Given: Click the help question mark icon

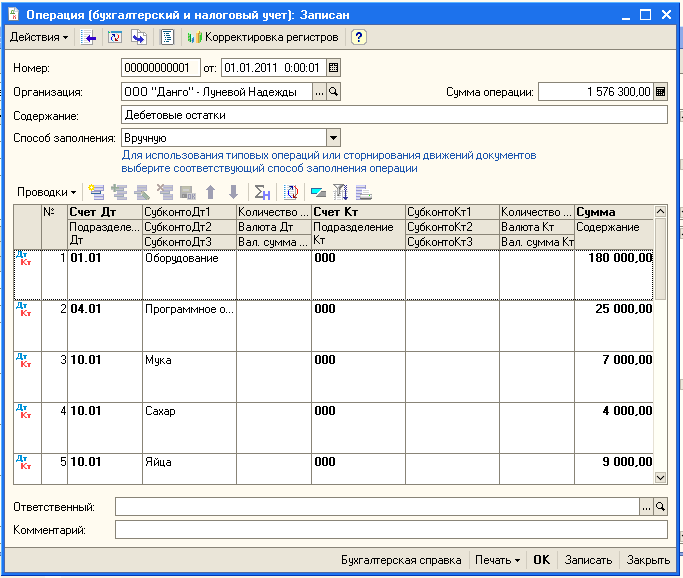Looking at the screenshot, I should (358, 37).
